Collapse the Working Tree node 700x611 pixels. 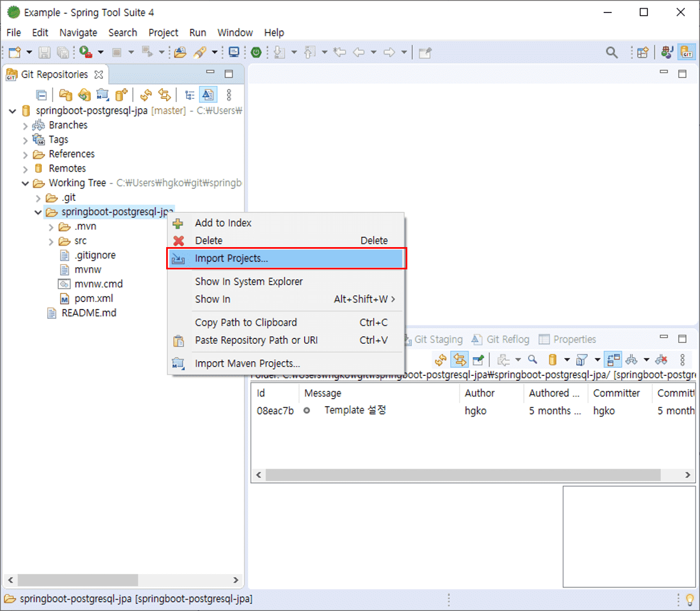coord(25,183)
